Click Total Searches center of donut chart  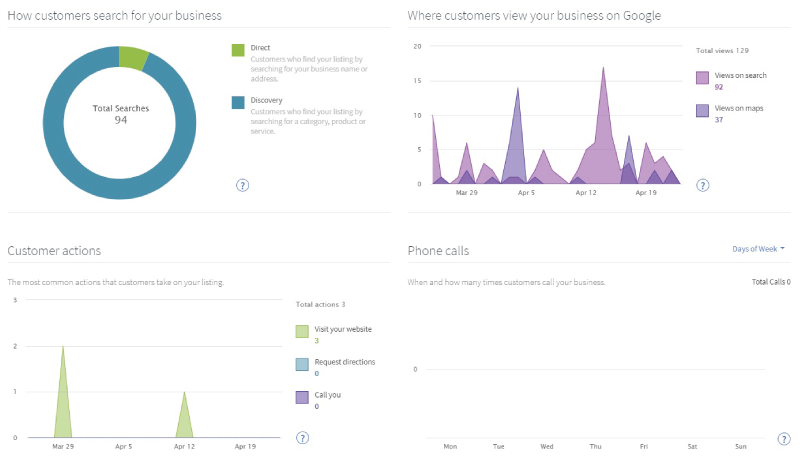(x=120, y=113)
